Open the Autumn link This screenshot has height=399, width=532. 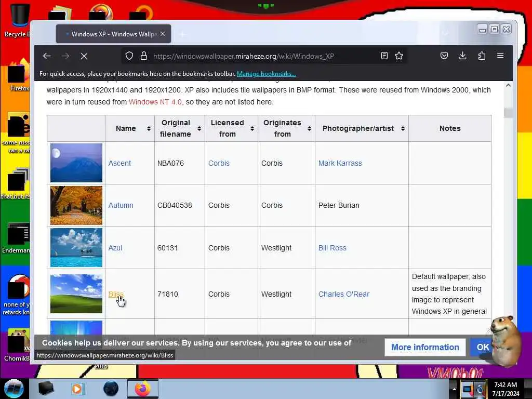point(121,205)
